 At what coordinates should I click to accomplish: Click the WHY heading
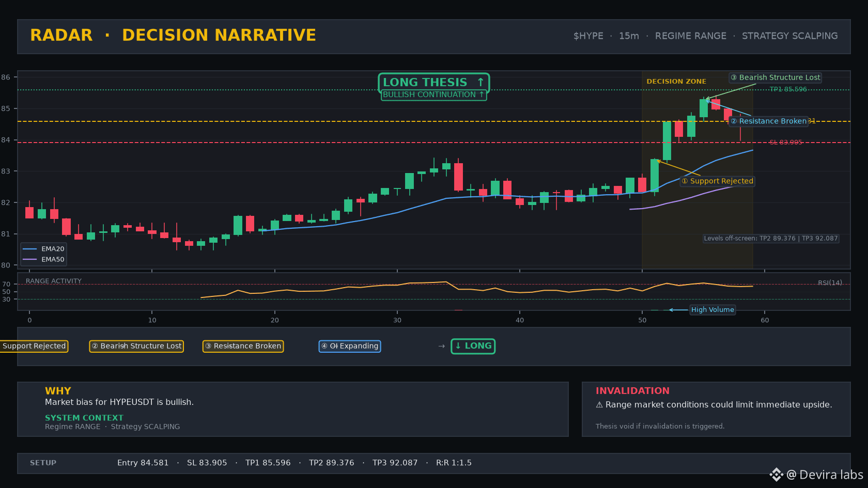click(x=58, y=391)
